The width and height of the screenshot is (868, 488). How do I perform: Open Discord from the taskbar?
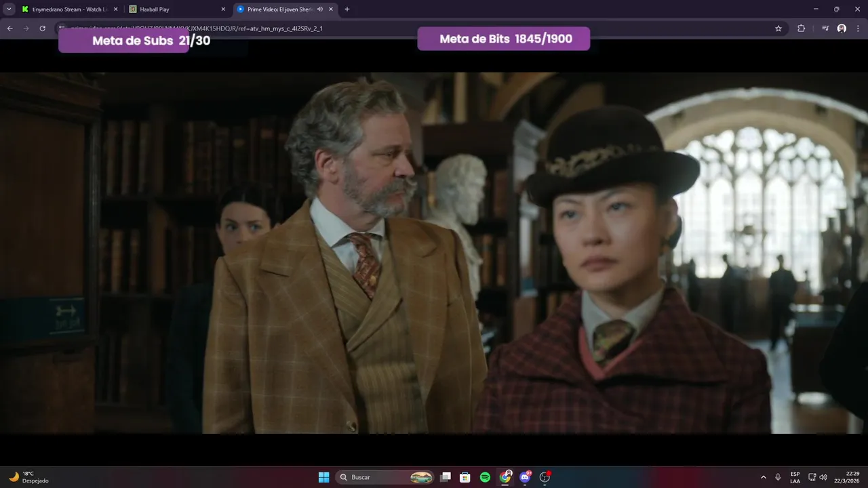click(525, 477)
